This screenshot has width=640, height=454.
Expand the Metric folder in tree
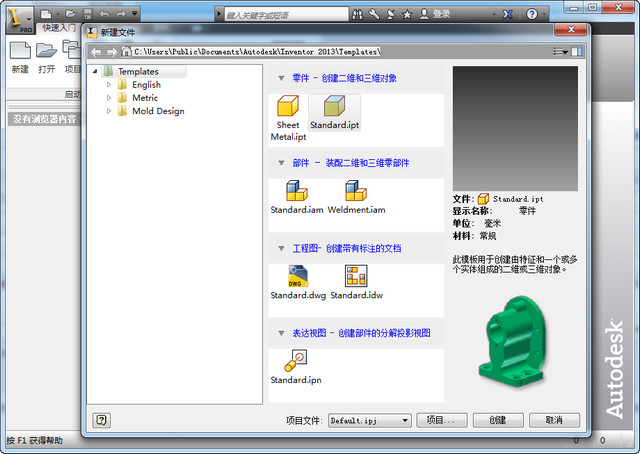pos(109,98)
